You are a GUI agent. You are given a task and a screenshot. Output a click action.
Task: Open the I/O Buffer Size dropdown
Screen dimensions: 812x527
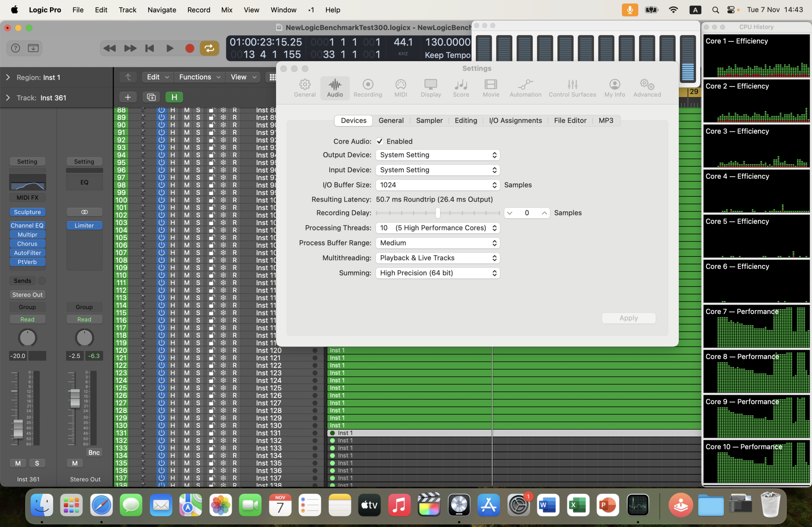click(437, 185)
